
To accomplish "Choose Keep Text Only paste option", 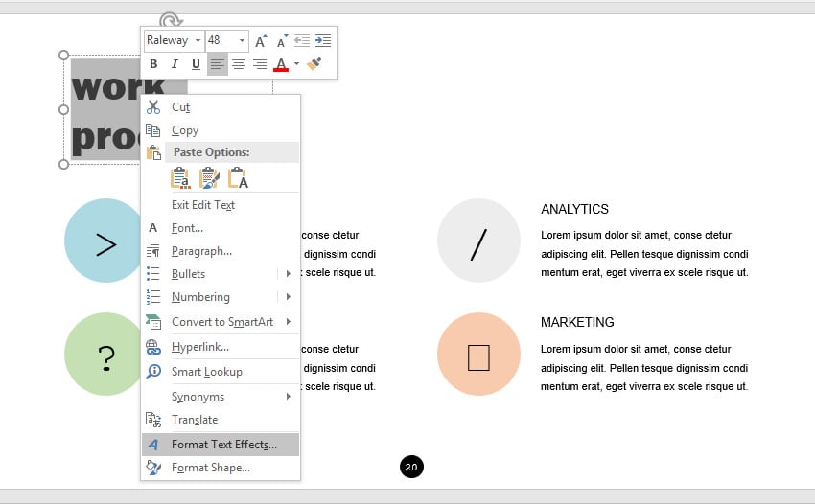I will [x=238, y=178].
